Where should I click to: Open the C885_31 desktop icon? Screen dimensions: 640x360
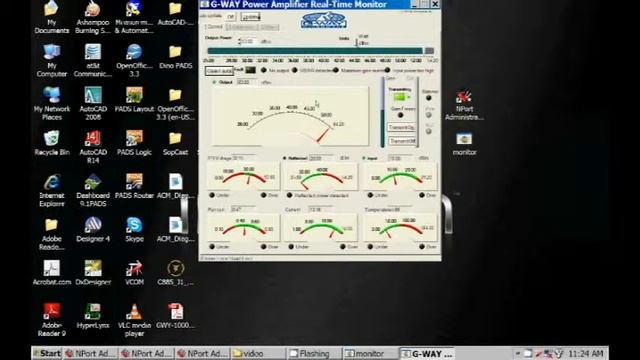click(x=176, y=273)
